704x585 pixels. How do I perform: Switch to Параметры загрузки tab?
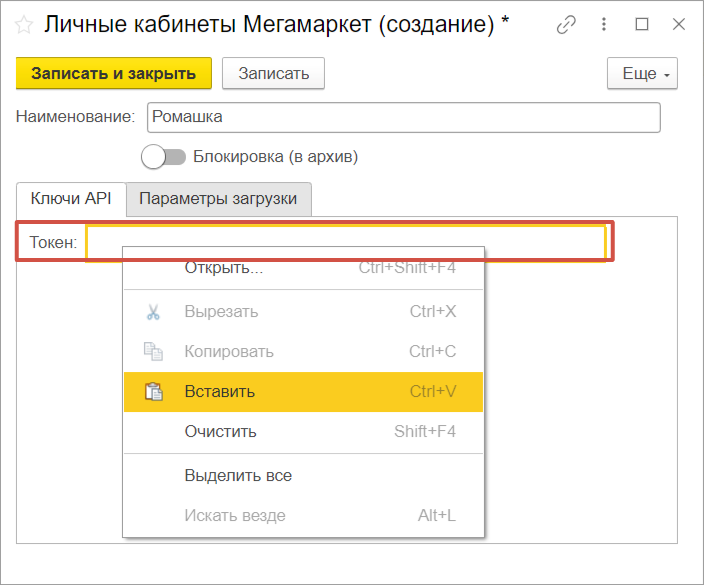218,199
